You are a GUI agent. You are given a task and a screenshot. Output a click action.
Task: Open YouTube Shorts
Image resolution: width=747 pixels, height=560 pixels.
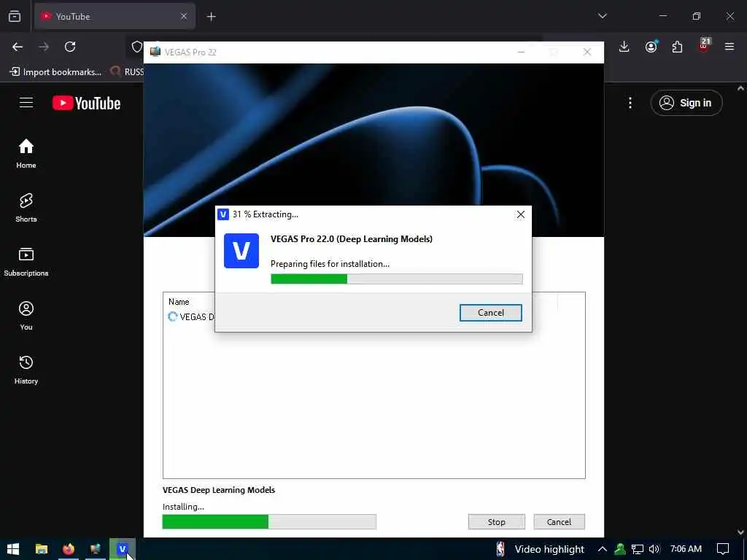(26, 208)
